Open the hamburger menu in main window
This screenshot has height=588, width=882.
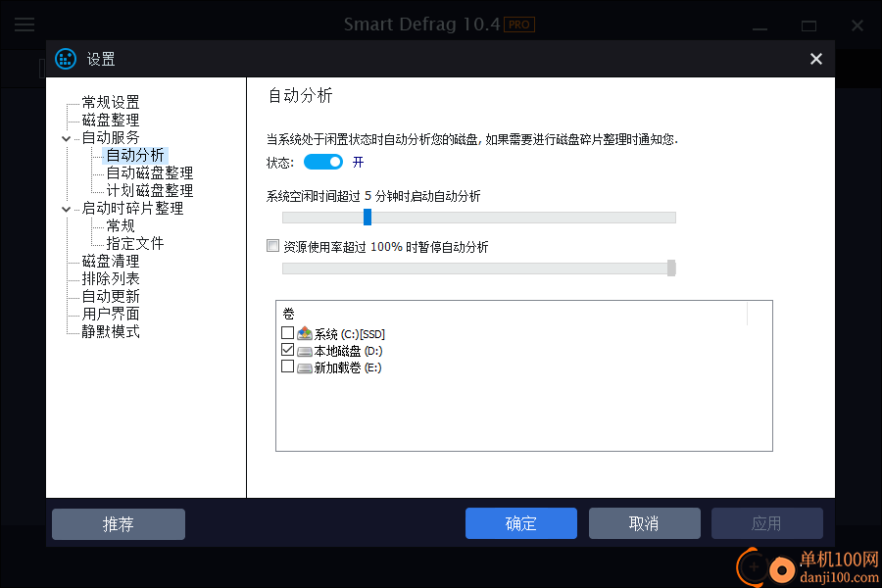tap(24, 24)
